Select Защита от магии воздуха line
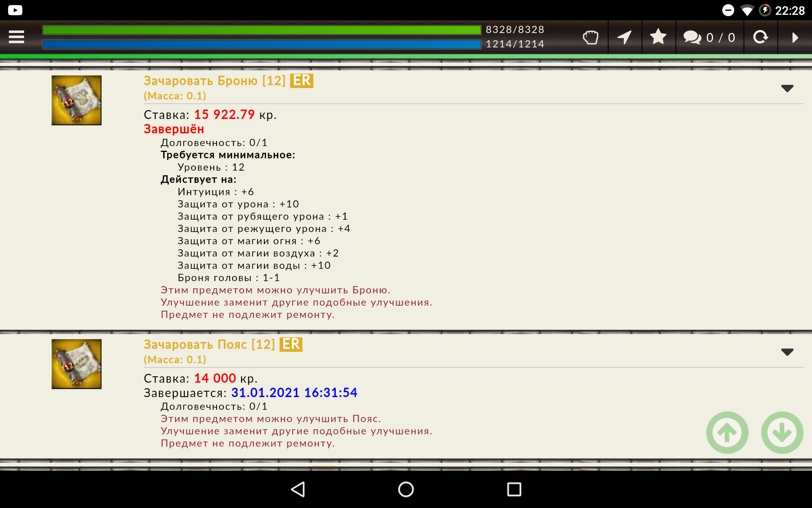 [258, 253]
